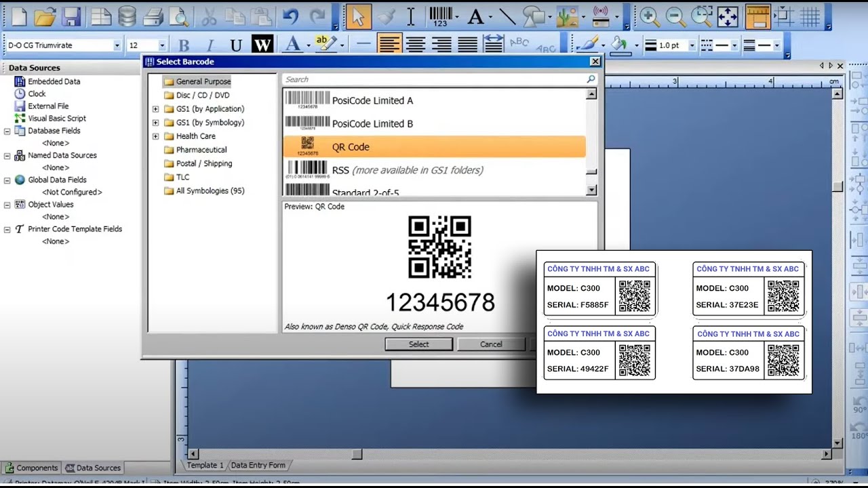
Task: Open the font name dropdown (D-O CG Triumvirate)
Action: pyautogui.click(x=117, y=45)
